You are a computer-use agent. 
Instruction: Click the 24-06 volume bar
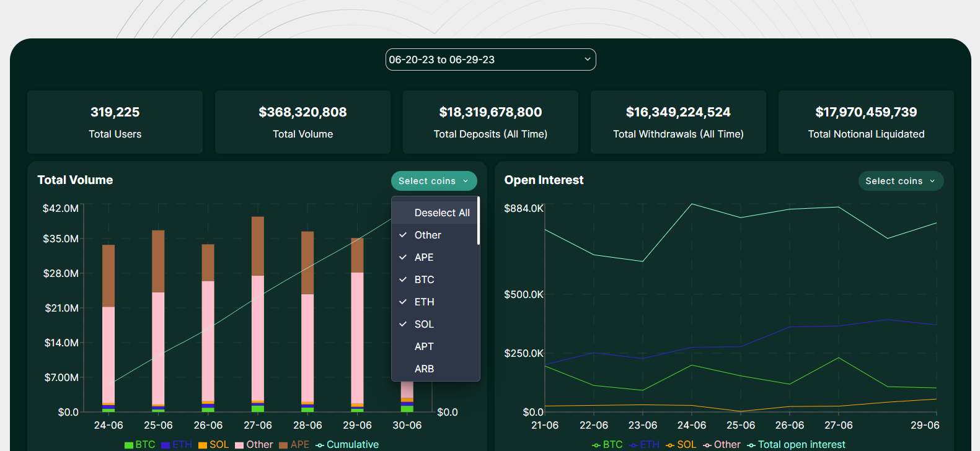(x=108, y=328)
